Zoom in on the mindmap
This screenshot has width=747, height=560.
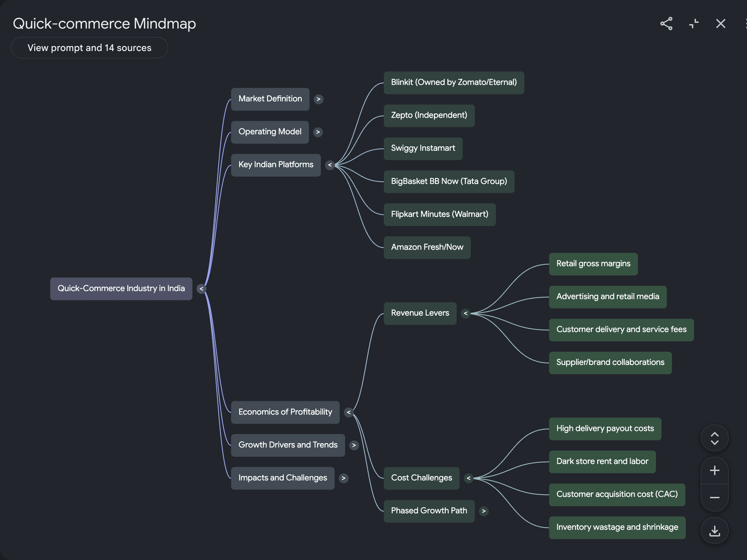point(714,471)
